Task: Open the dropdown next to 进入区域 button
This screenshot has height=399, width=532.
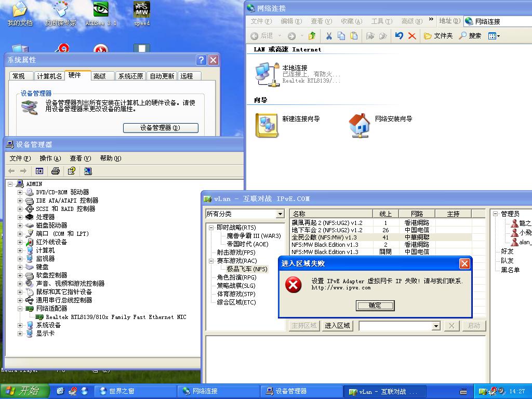Action: (x=436, y=326)
